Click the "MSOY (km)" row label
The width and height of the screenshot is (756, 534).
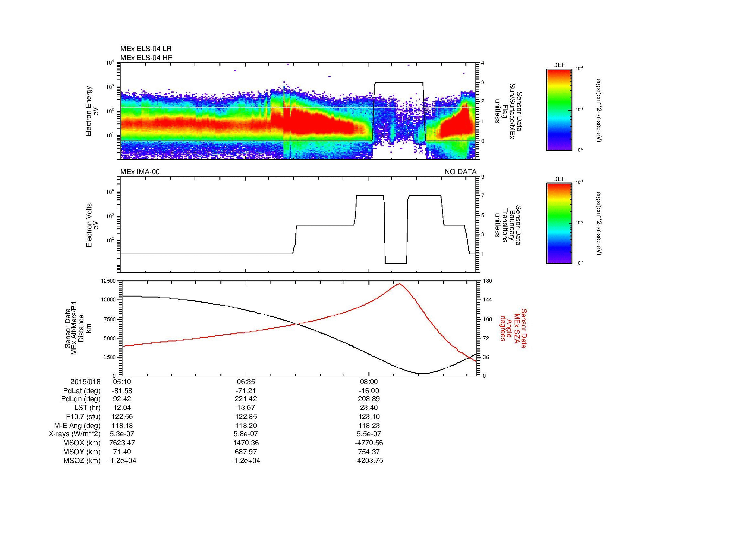tap(82, 452)
